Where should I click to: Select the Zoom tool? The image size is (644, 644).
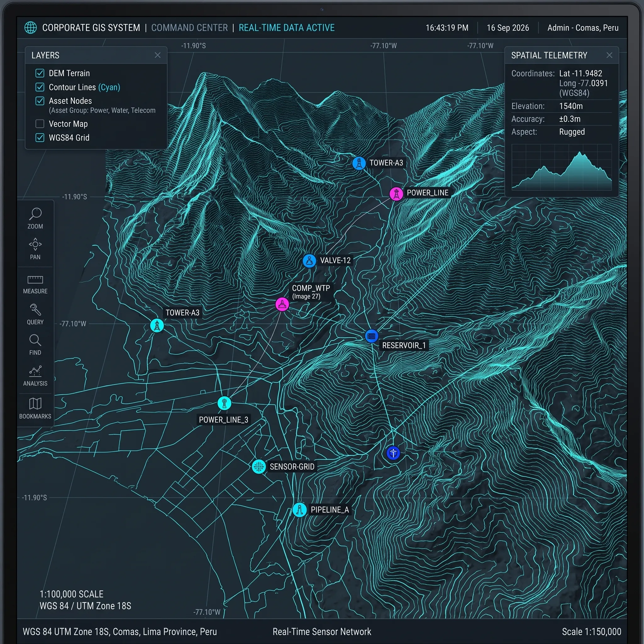pyautogui.click(x=35, y=218)
